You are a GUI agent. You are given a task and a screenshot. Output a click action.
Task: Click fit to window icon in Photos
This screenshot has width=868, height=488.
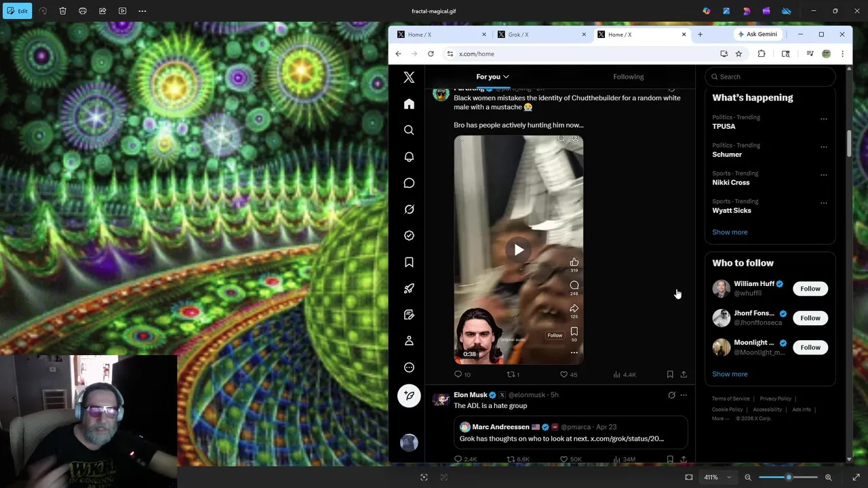(689, 477)
